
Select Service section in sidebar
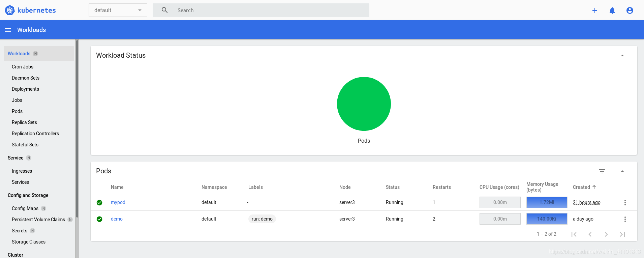tap(16, 158)
